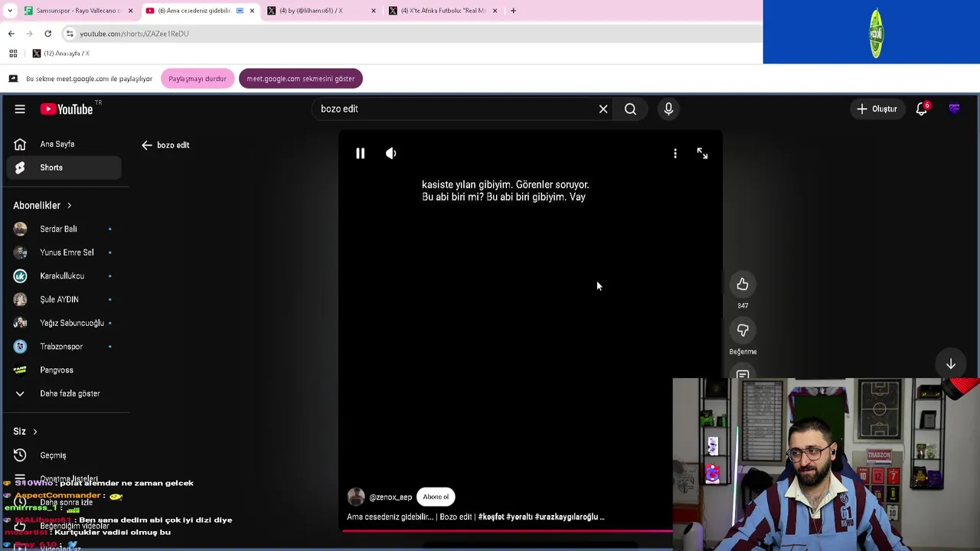Open Yağız Sabuncuoğlu channel
The height and width of the screenshot is (551, 980).
coord(64,323)
